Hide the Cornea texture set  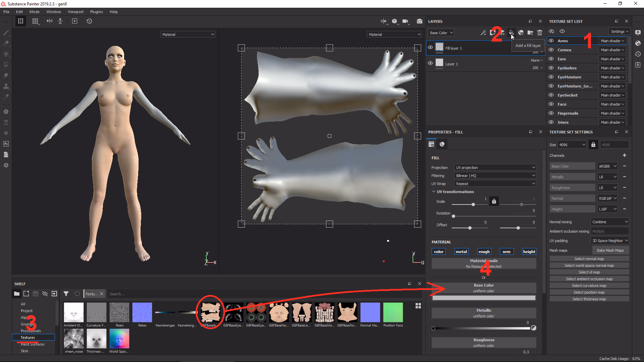click(x=551, y=50)
